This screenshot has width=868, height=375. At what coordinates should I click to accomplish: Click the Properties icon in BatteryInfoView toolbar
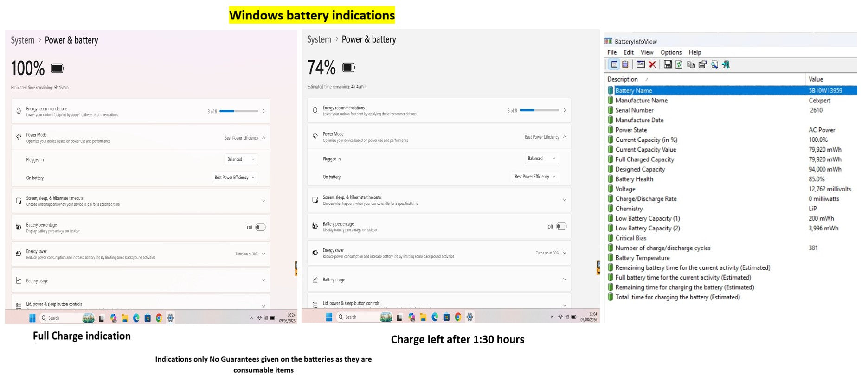click(x=703, y=64)
